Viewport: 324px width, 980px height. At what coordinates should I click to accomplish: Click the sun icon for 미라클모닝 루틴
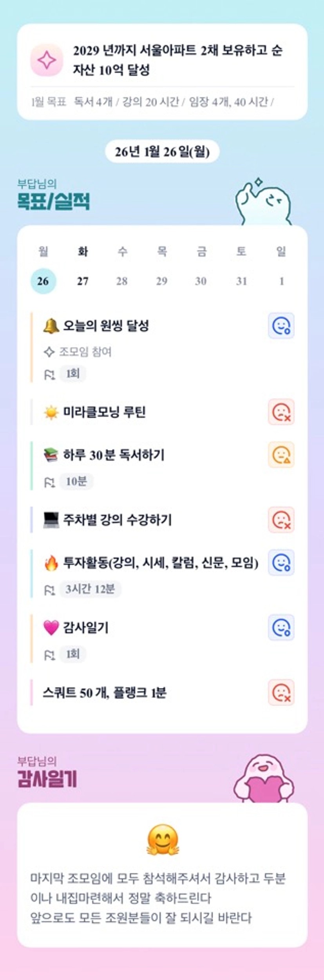pyautogui.click(x=51, y=412)
